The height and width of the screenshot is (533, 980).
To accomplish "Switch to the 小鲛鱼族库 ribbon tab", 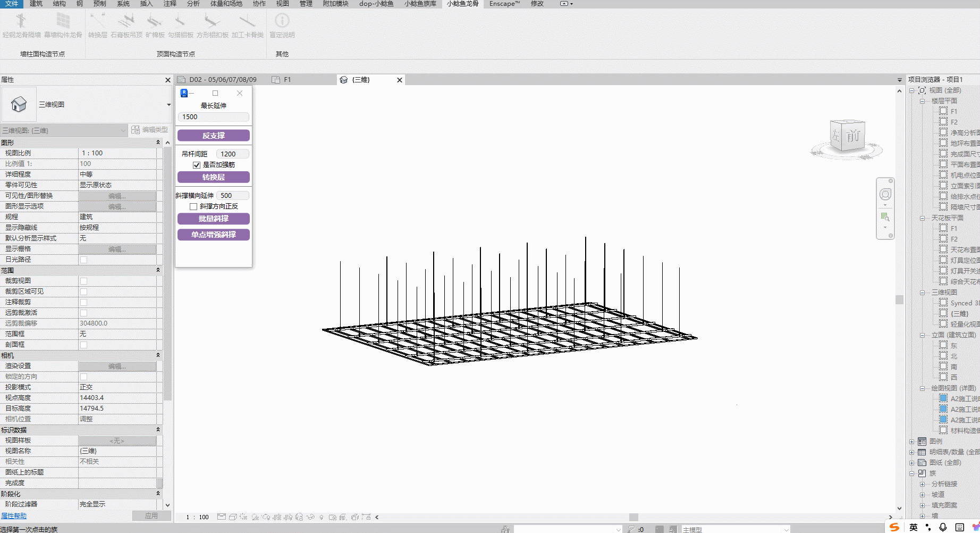I will [x=420, y=4].
